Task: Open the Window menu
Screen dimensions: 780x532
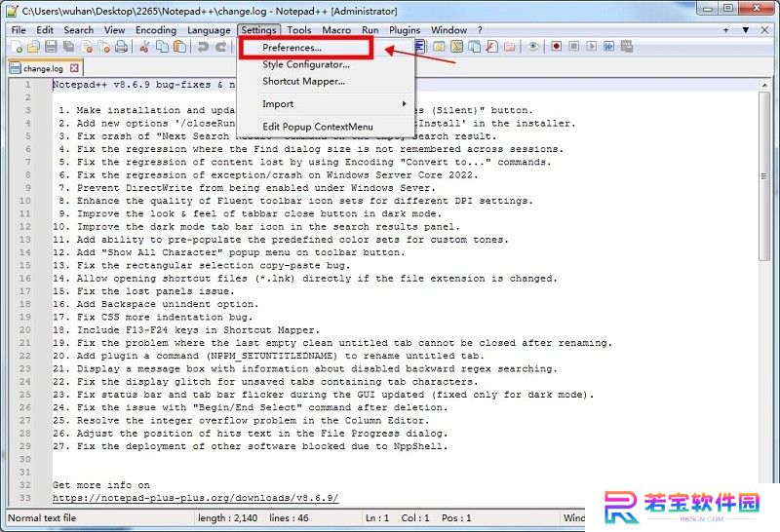Action: (448, 30)
